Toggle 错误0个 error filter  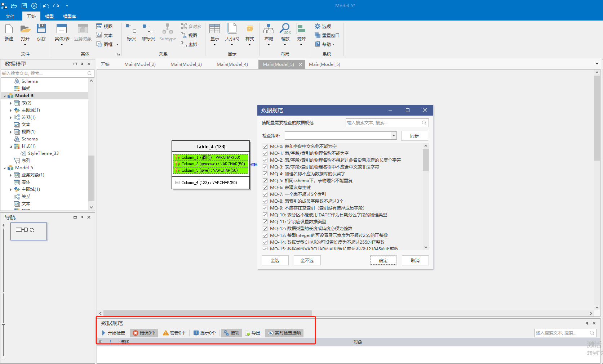[144, 333]
